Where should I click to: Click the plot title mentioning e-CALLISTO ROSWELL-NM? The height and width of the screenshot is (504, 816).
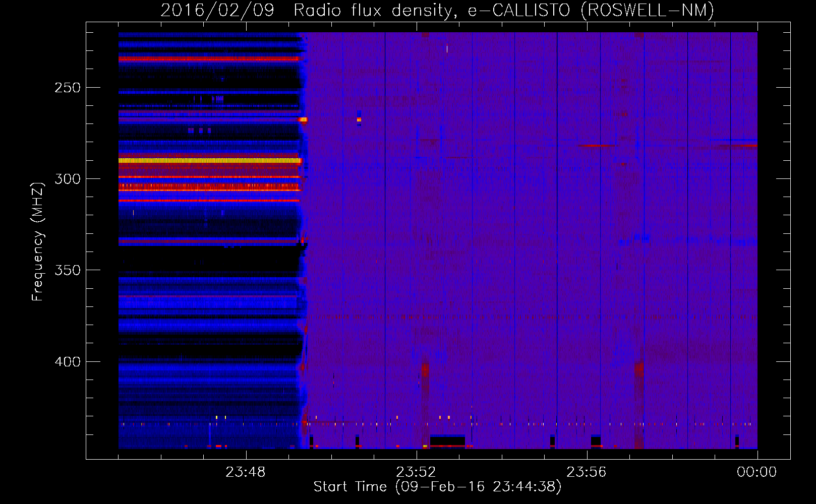(x=437, y=10)
